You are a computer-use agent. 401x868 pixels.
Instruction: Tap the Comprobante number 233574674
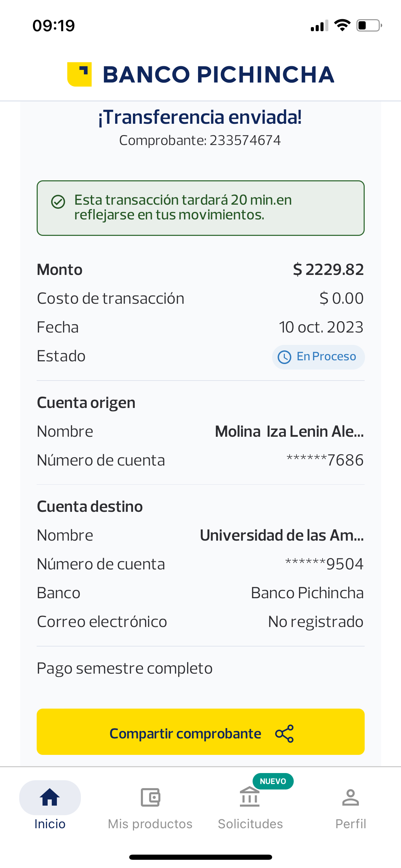click(x=245, y=141)
